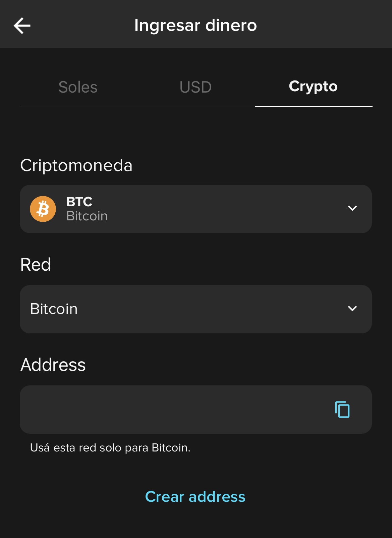Tap the Red section label
Screen dimensions: 392x538
(36, 265)
